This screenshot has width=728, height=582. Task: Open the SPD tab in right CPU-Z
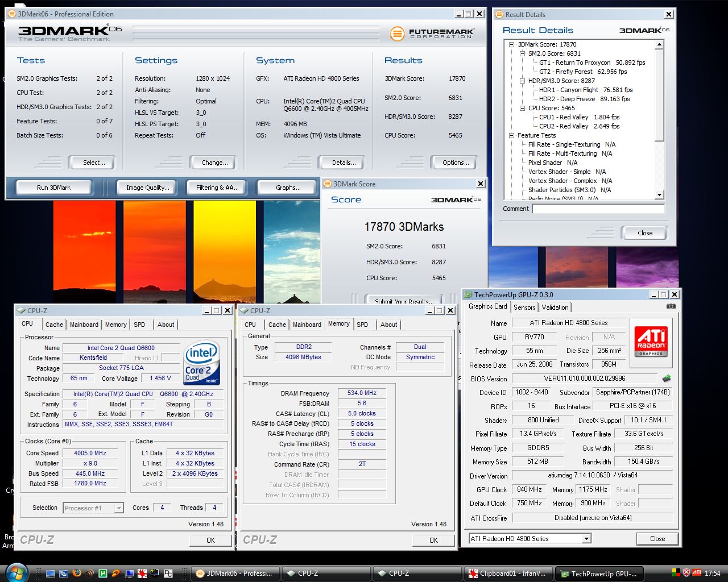362,325
